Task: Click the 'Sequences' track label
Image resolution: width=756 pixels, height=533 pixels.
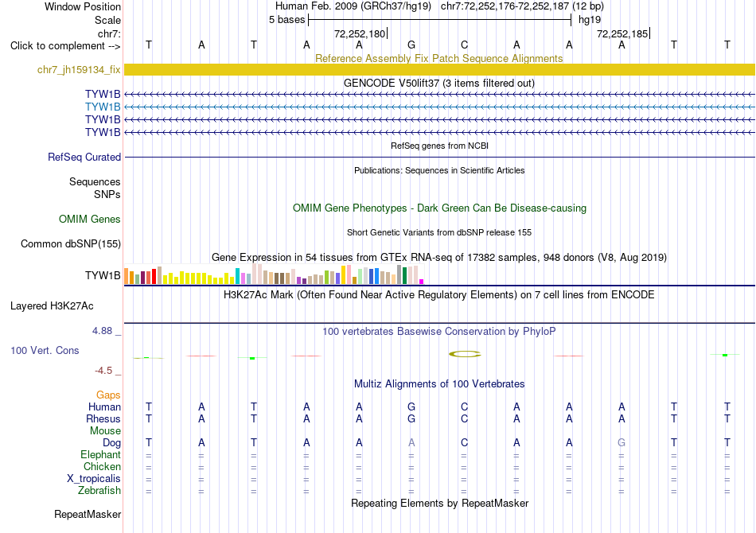Action: click(95, 181)
